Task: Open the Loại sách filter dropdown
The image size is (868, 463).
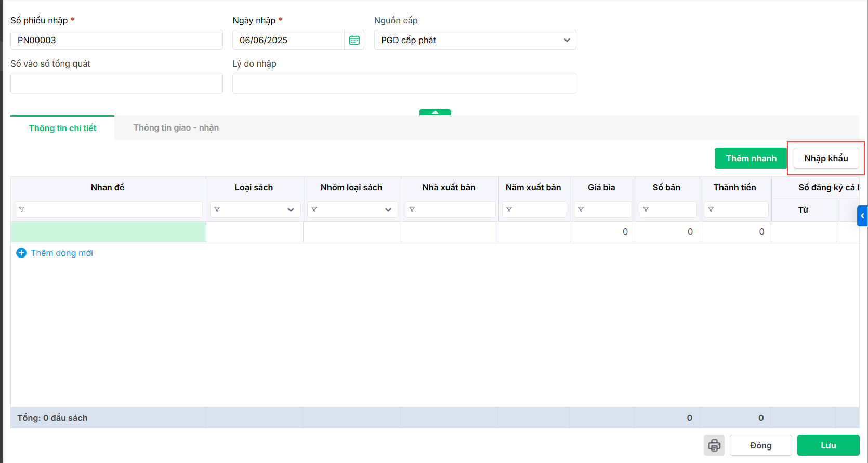Action: (x=291, y=210)
